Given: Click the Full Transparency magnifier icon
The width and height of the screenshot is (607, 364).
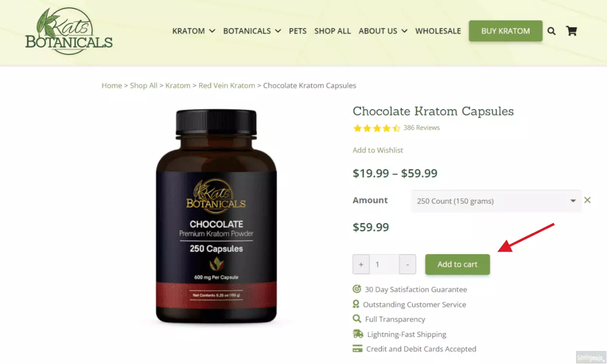Looking at the screenshot, I should point(357,319).
